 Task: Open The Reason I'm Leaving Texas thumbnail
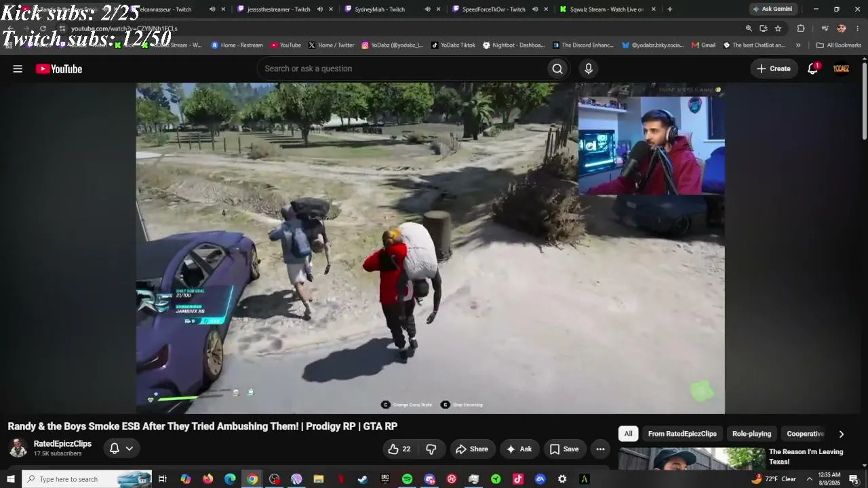(x=691, y=459)
